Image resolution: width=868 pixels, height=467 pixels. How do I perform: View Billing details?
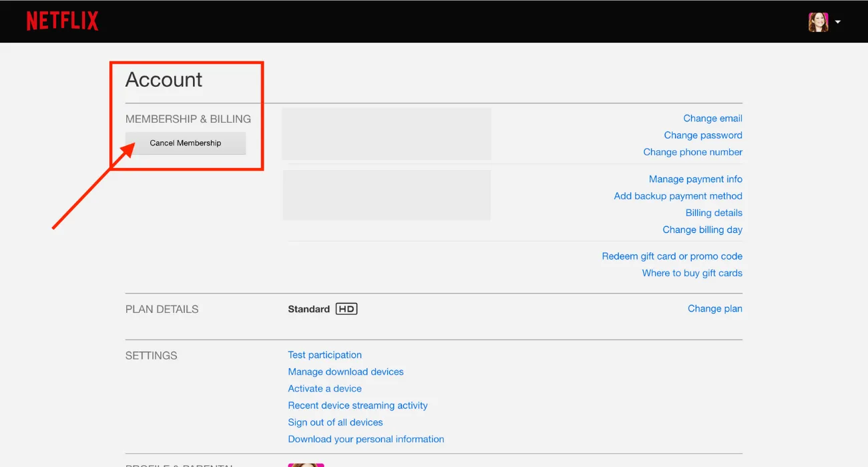[x=714, y=213]
